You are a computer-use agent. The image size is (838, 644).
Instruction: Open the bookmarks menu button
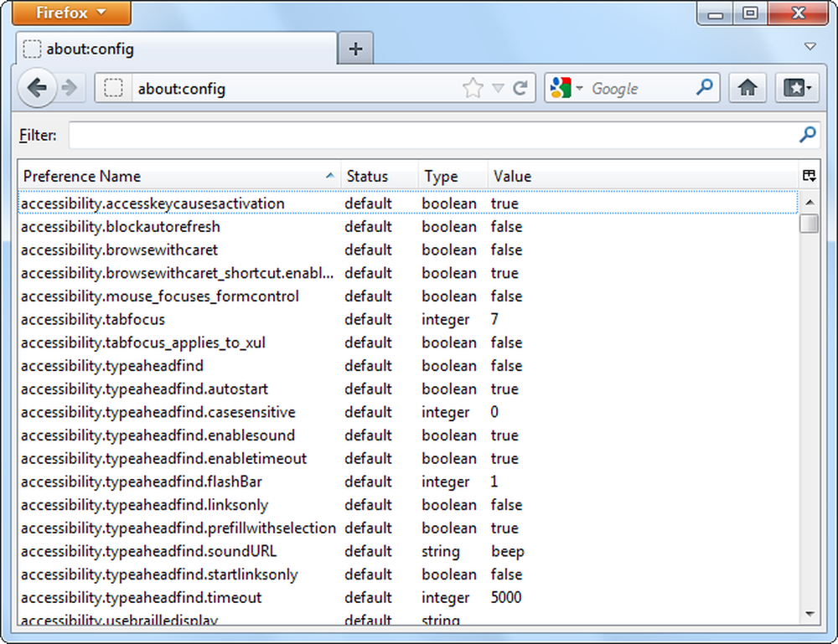coord(798,88)
